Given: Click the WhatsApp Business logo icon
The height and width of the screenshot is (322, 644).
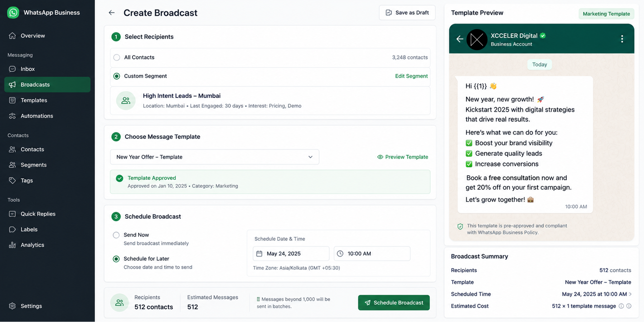Looking at the screenshot, I should (x=13, y=12).
